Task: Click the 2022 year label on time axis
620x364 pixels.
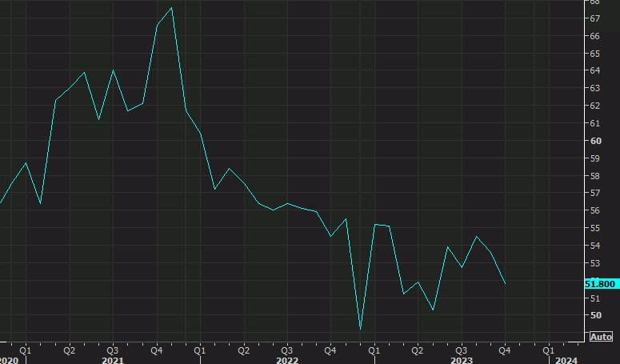Action: click(286, 360)
